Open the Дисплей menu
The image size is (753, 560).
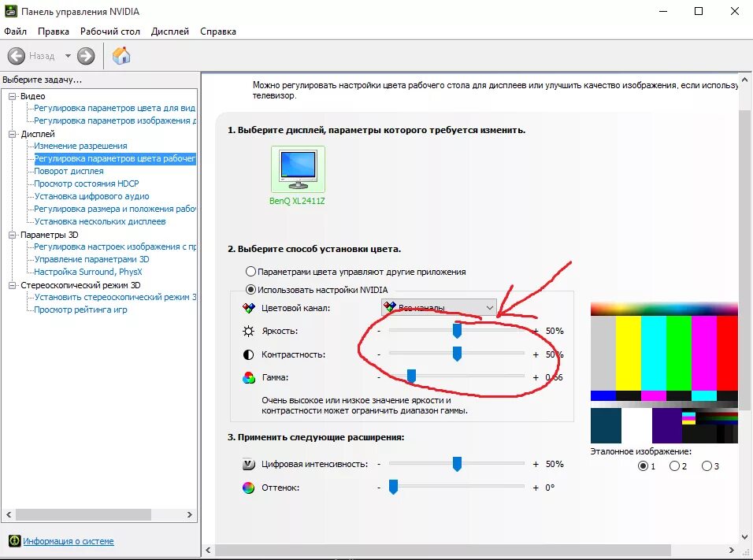point(170,32)
